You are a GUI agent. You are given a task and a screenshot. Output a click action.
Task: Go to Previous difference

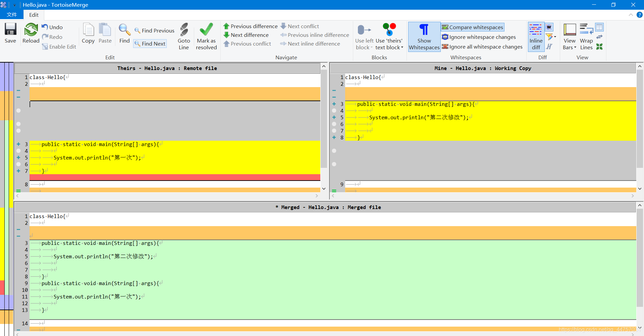click(x=250, y=26)
